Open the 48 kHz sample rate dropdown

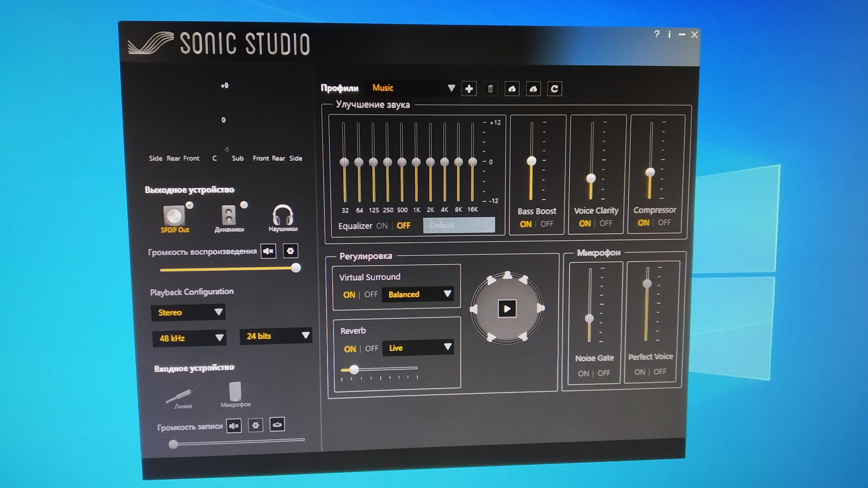(189, 338)
